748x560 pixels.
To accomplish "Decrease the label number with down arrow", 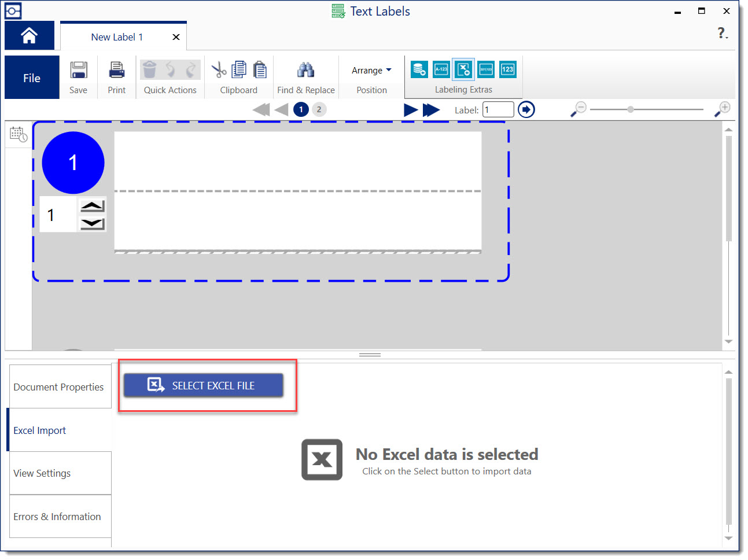I will coord(93,223).
